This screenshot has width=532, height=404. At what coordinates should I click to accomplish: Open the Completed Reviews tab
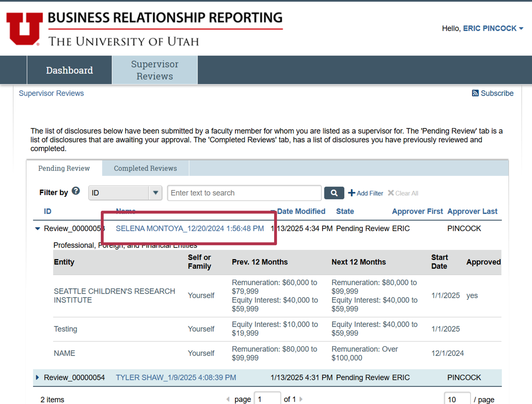coord(145,168)
